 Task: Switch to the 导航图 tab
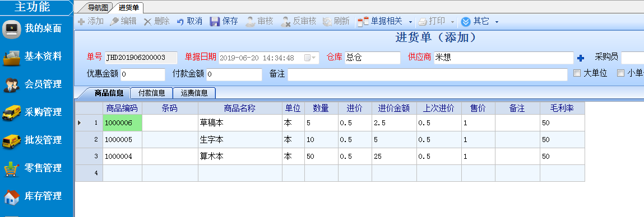(x=98, y=7)
